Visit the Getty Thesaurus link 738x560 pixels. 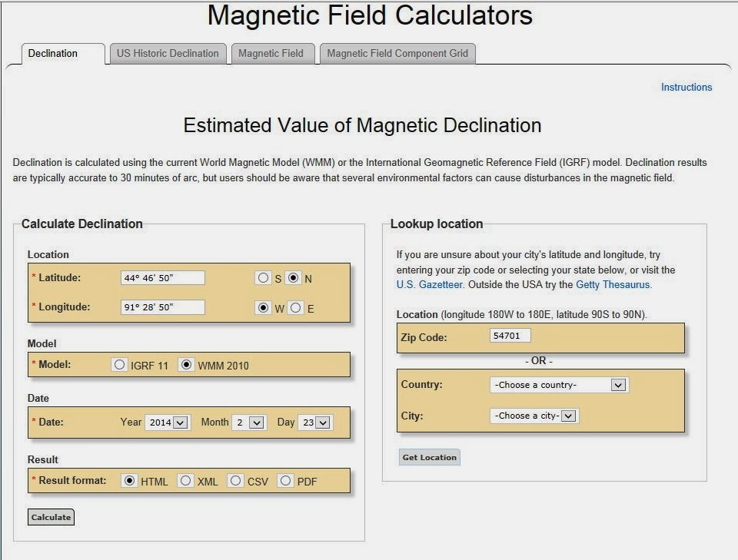tap(611, 283)
